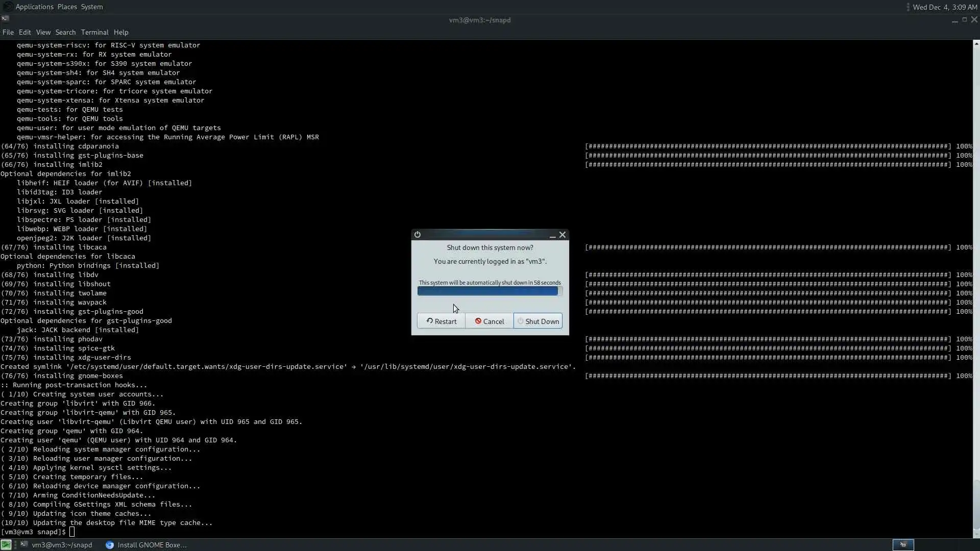The width and height of the screenshot is (980, 551).
Task: Open the System menu
Action: [92, 7]
